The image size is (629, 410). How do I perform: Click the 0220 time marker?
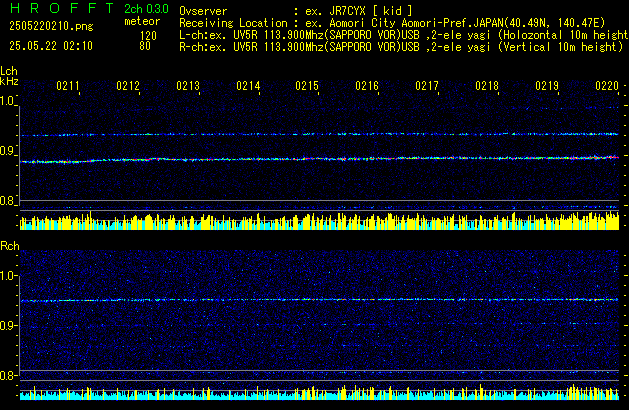click(x=607, y=86)
